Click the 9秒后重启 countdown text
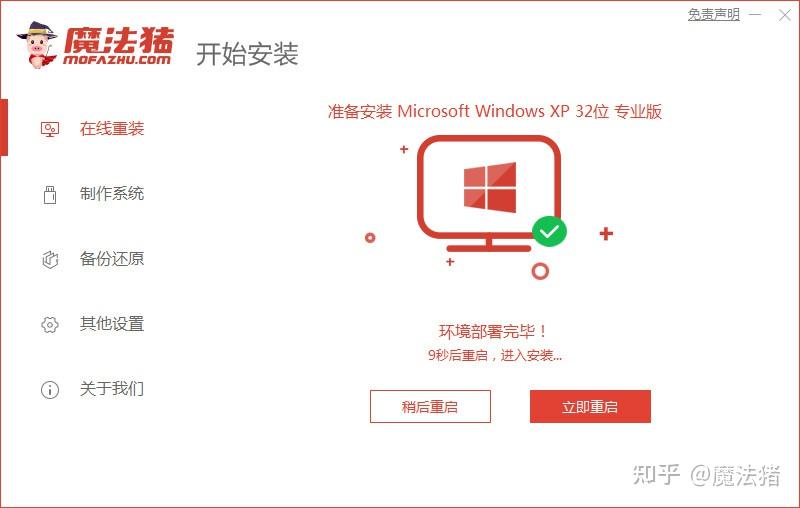This screenshot has height=508, width=800. tap(458, 355)
